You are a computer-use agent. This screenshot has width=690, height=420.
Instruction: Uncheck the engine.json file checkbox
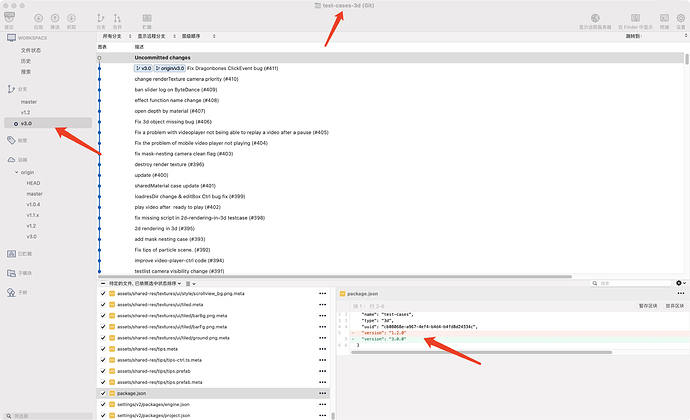point(103,404)
